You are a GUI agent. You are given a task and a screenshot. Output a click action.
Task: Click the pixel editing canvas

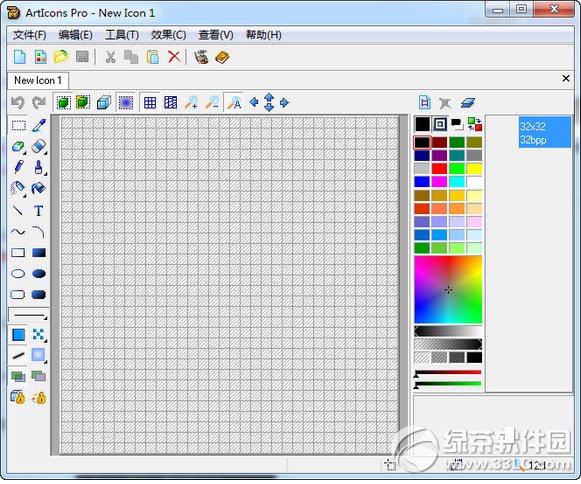pyautogui.click(x=230, y=285)
